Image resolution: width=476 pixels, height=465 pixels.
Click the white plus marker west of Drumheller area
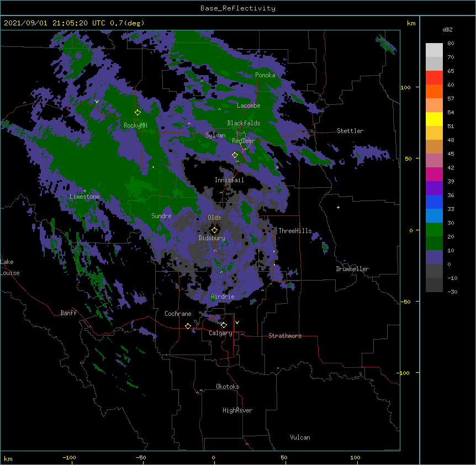tap(338, 207)
